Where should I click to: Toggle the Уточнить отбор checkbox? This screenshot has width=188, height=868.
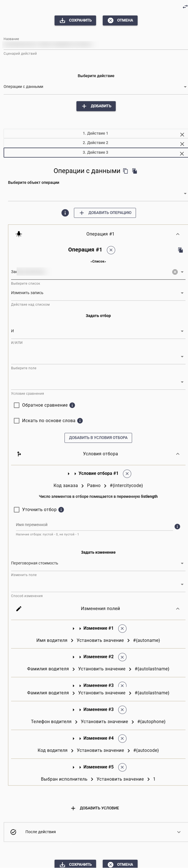17,510
